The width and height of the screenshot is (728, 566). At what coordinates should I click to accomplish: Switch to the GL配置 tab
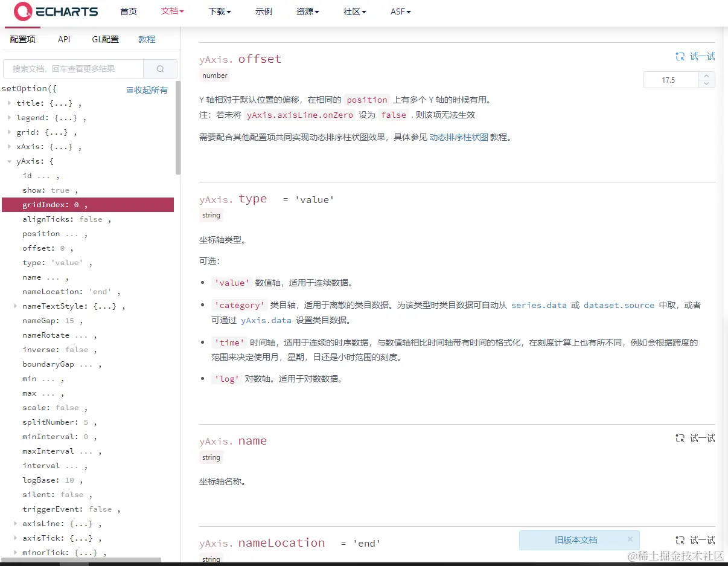(x=105, y=39)
